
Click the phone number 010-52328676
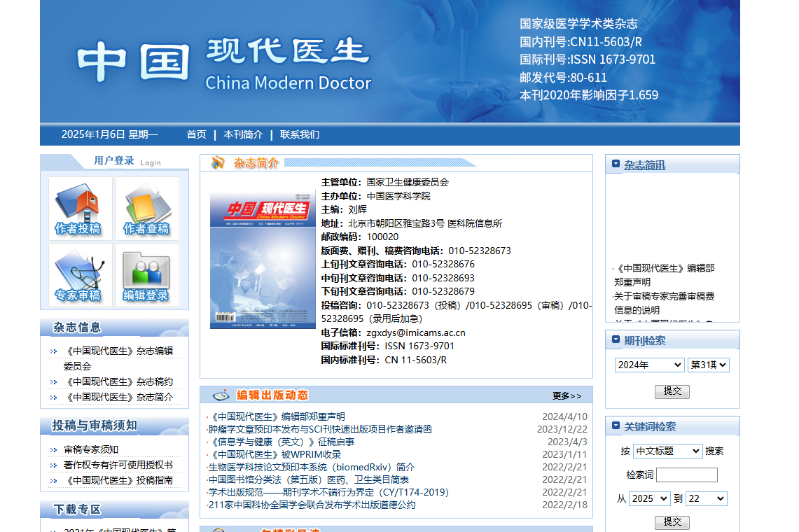tap(443, 264)
